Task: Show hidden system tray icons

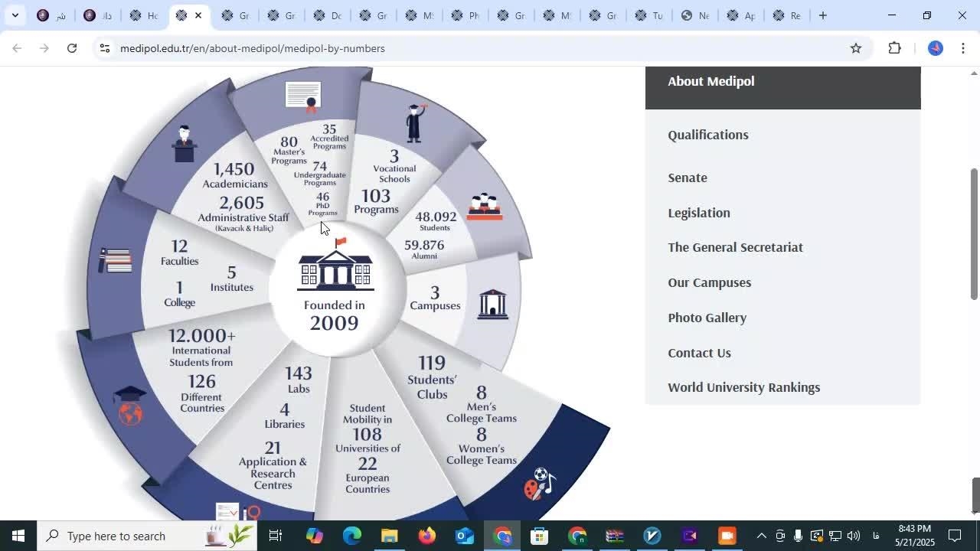Action: click(x=761, y=536)
